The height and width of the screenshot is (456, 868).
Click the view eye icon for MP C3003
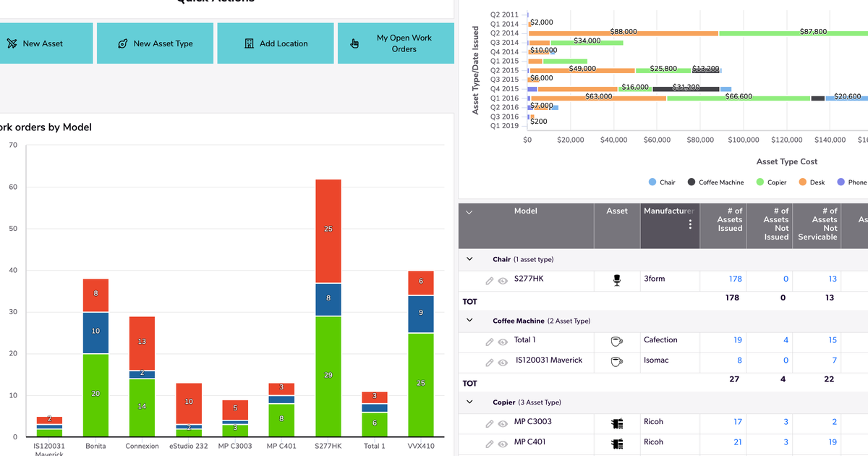[x=503, y=424]
